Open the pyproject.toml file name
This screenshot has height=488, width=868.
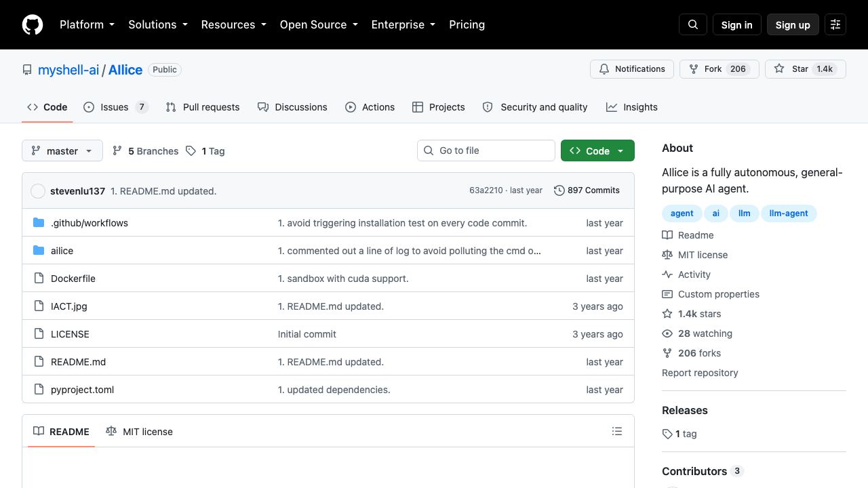(x=83, y=390)
